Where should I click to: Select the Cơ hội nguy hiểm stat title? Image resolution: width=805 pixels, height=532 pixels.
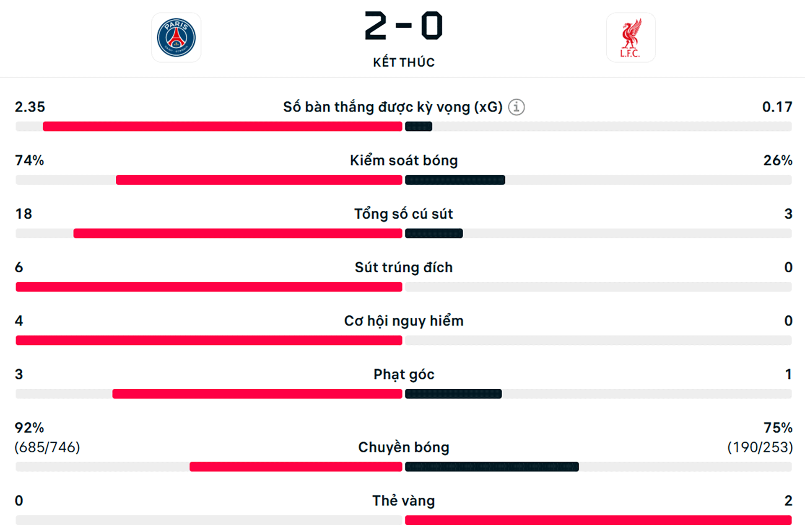(x=404, y=321)
